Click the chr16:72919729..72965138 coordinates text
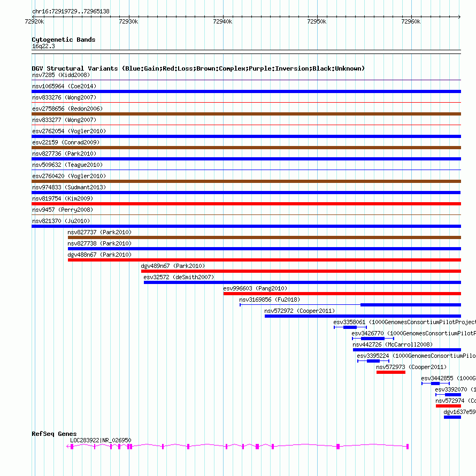 pos(71,12)
